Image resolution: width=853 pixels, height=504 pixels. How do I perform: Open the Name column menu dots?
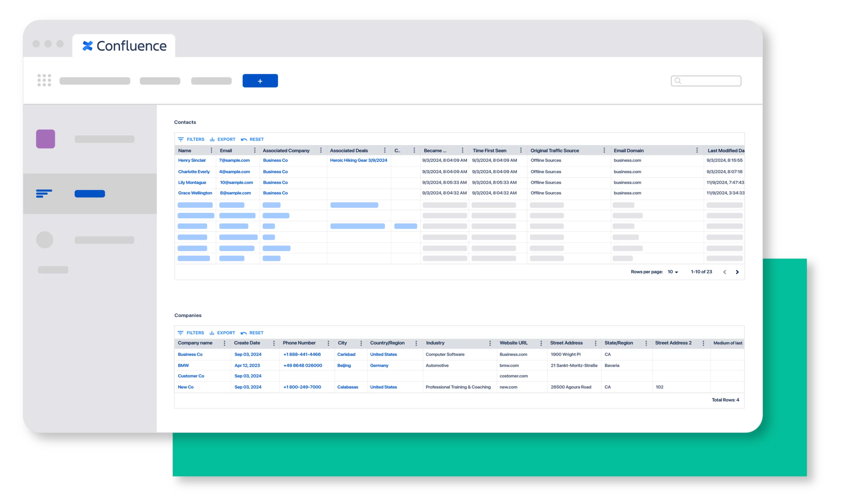pyautogui.click(x=211, y=150)
